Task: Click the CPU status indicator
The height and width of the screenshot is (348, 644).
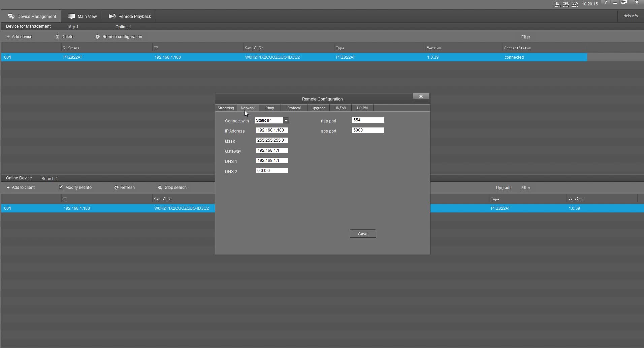Action: tap(566, 4)
